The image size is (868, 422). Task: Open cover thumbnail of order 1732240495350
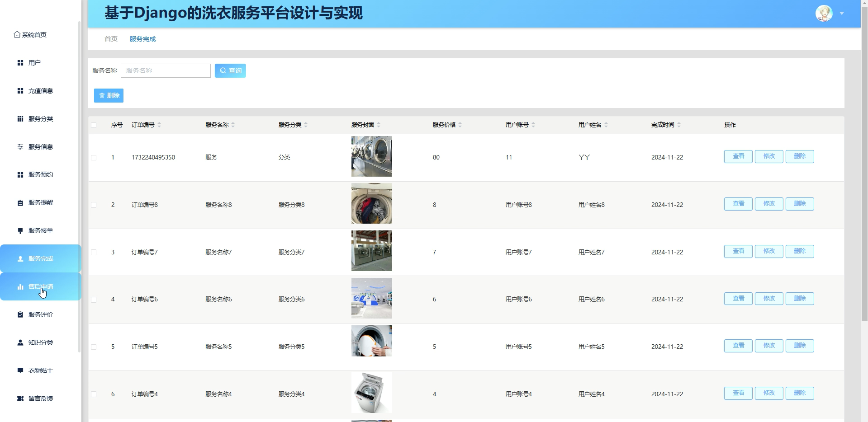pos(372,156)
